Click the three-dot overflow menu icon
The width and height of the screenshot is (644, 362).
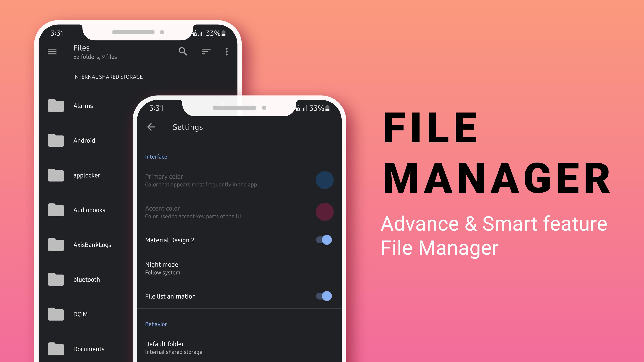tap(226, 52)
